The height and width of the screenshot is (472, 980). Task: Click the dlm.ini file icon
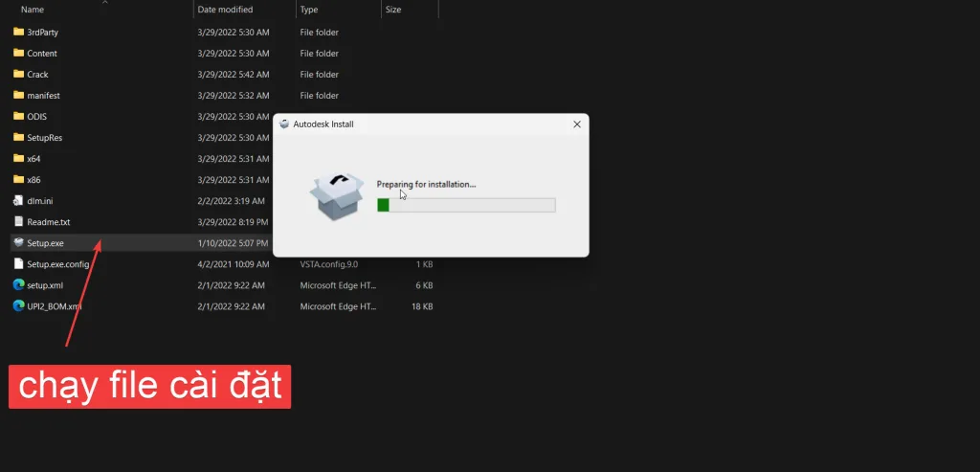(x=19, y=201)
